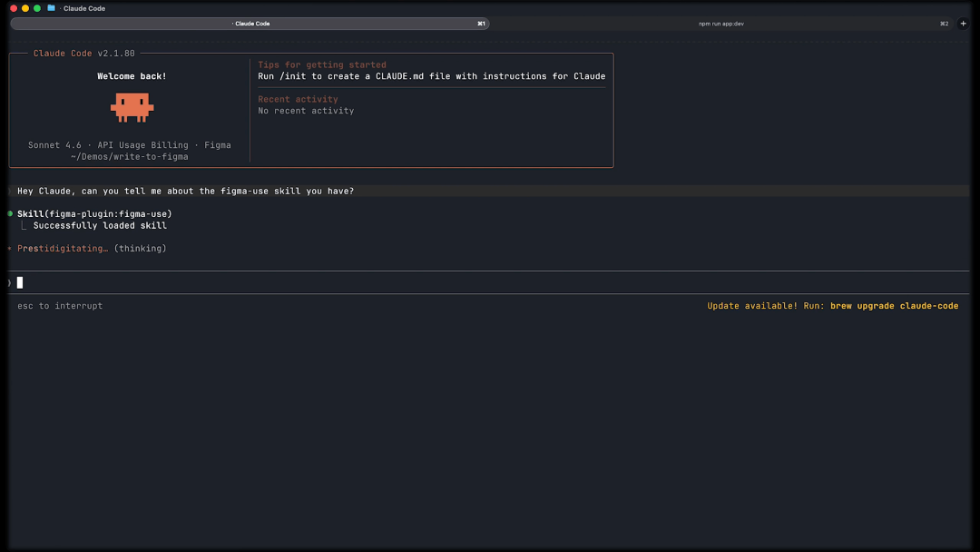
Task: Click 'brew upgrade claude-code' update notice
Action: (895, 306)
